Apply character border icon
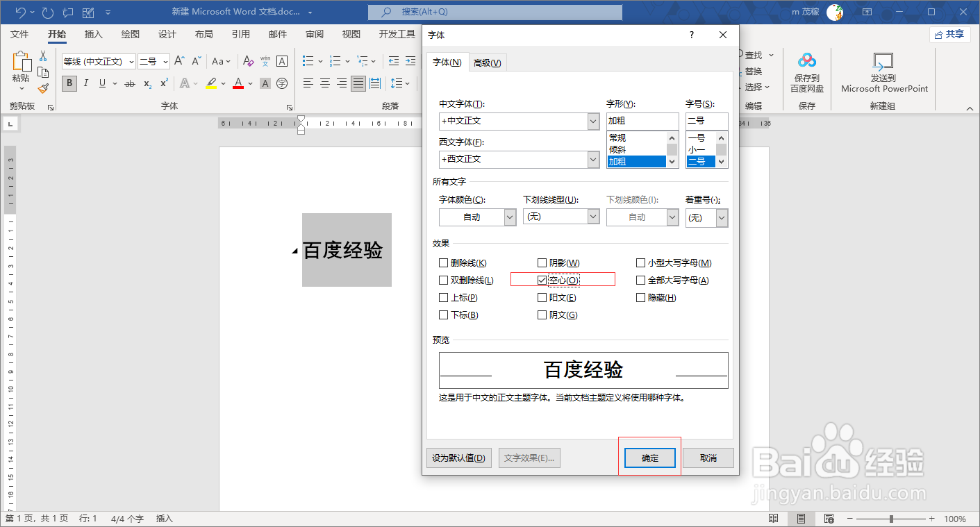980x527 pixels. pyautogui.click(x=282, y=61)
